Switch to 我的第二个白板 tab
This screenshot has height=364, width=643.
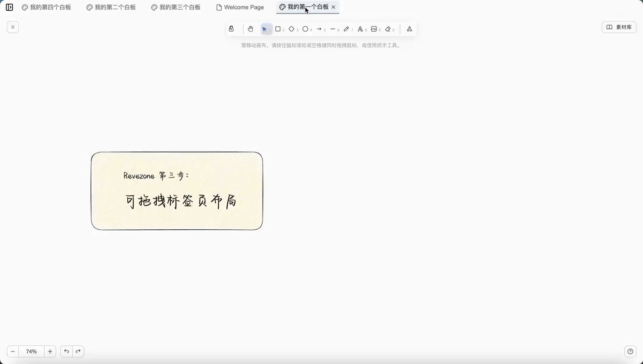coord(111,7)
